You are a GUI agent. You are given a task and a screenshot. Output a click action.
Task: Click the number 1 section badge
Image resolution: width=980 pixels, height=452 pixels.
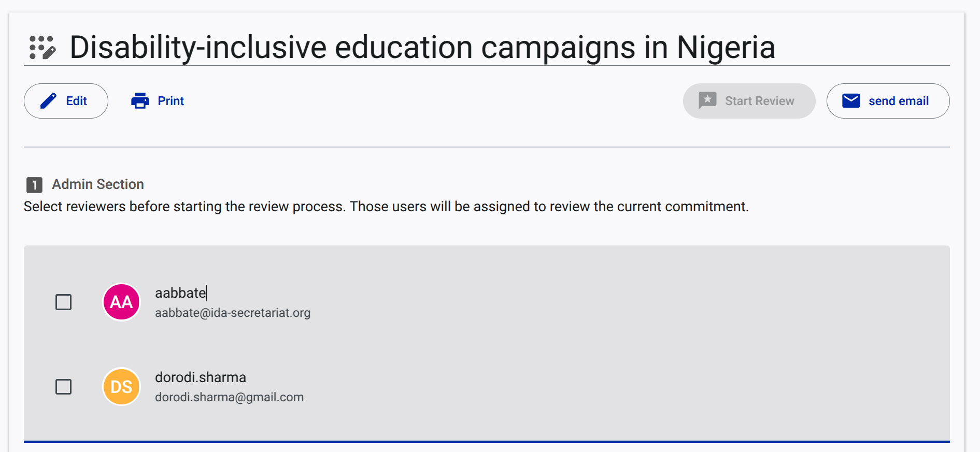click(34, 185)
